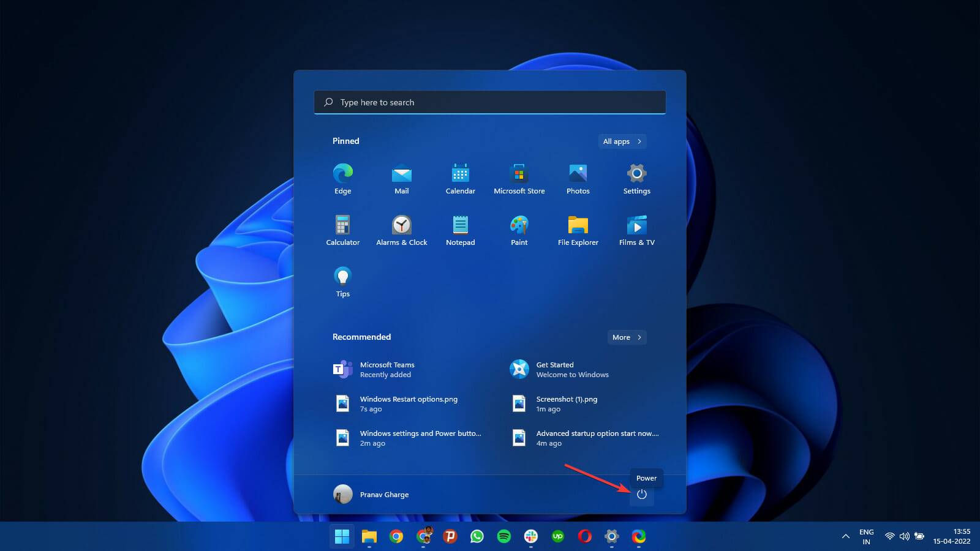This screenshot has width=980, height=551.
Task: Open the Photos app
Action: [578, 178]
